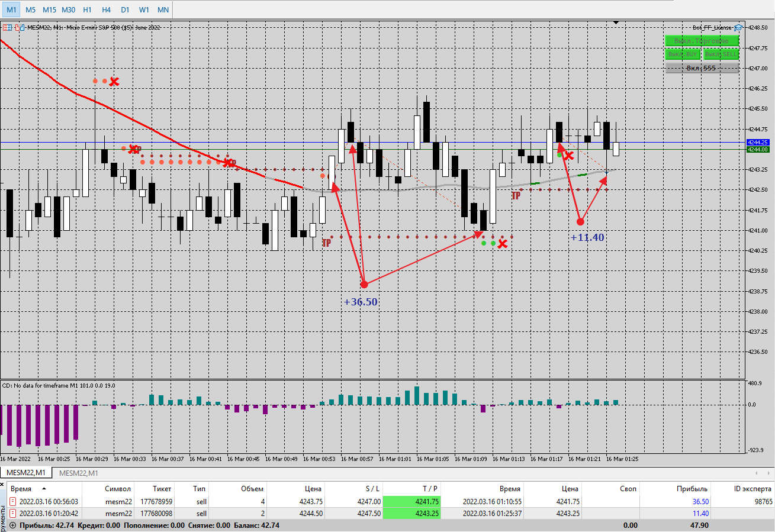775x532 pixels.
Task: Open the active MESM22,M1 chart tab
Action: (x=26, y=473)
